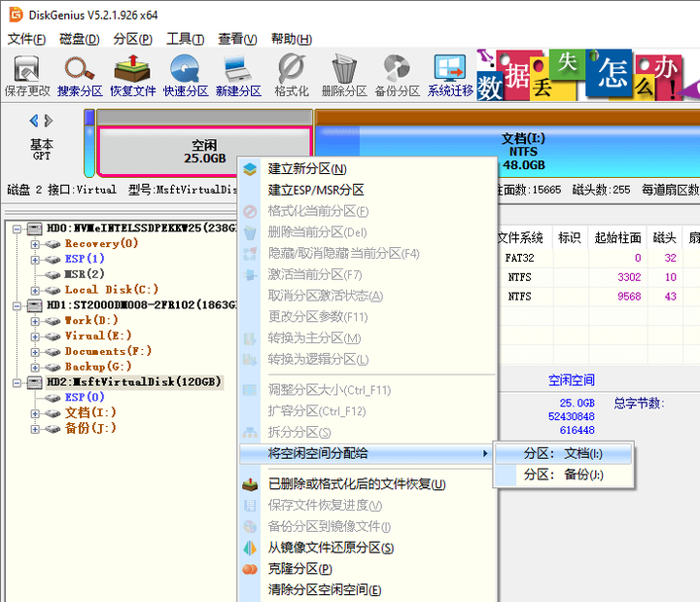Go to previous disk with left arrow
700x602 pixels.
click(34, 121)
